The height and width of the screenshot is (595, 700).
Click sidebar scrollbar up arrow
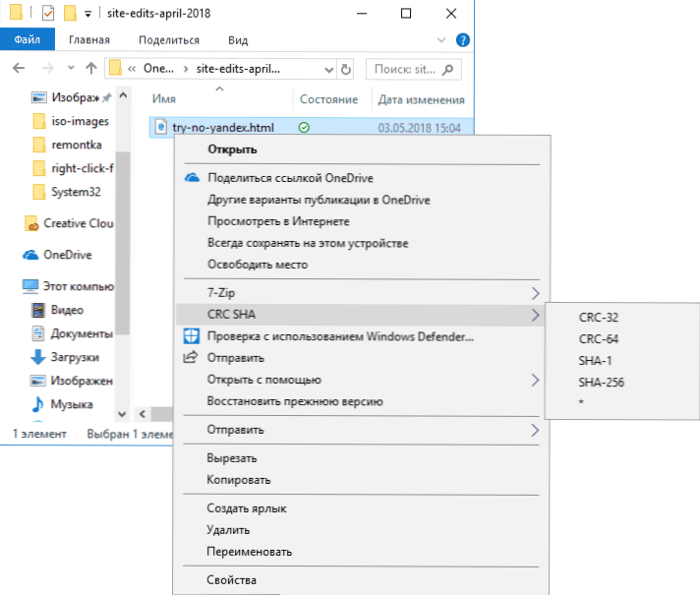[123, 95]
